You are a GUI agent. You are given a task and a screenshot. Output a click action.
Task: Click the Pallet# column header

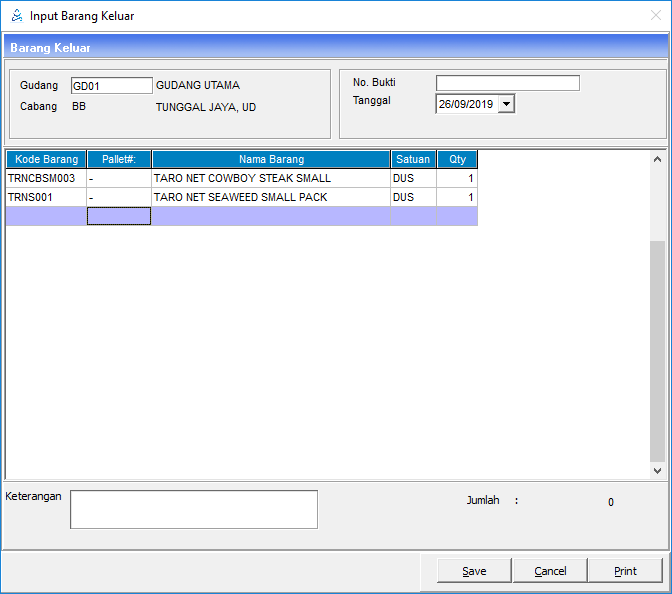pos(119,159)
